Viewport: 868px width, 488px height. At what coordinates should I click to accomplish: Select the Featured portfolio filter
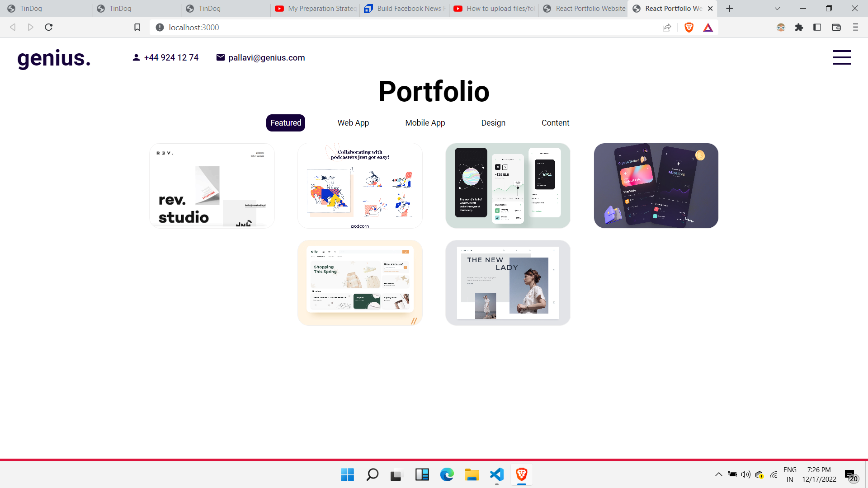tap(286, 123)
